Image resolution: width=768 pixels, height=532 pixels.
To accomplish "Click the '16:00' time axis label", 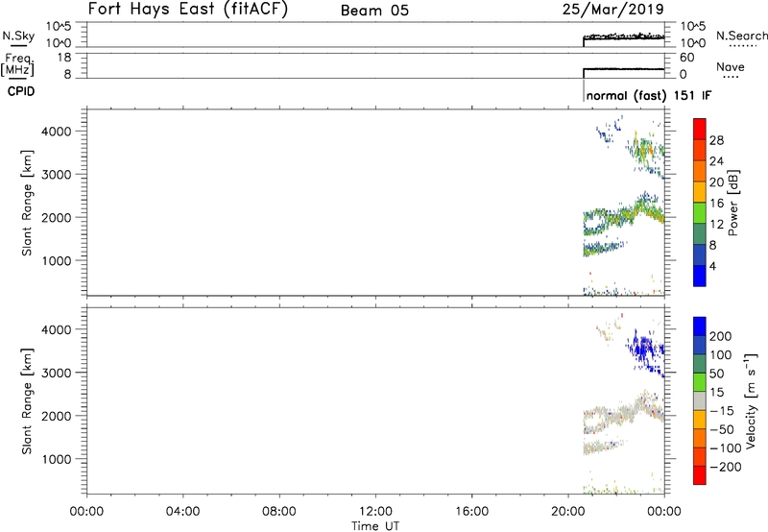I will tap(471, 512).
